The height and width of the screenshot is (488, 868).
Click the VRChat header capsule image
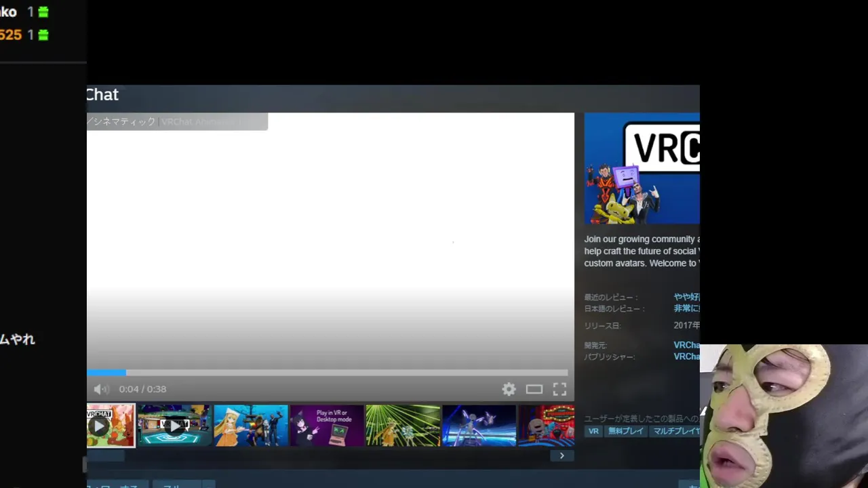coord(642,168)
